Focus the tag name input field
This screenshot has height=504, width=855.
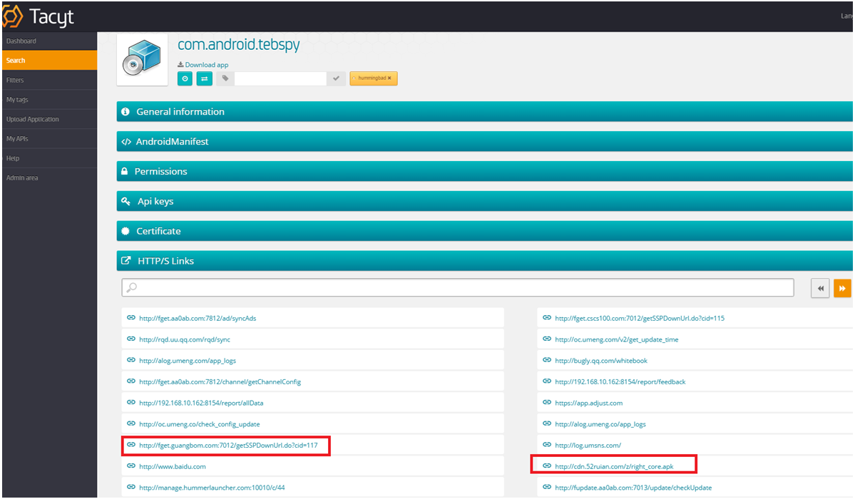(280, 79)
